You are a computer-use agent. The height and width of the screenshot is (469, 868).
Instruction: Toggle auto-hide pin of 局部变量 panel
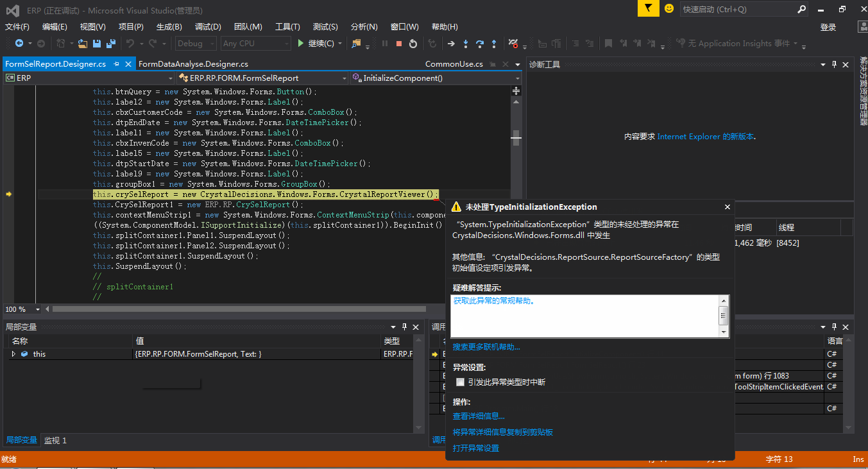pyautogui.click(x=405, y=327)
